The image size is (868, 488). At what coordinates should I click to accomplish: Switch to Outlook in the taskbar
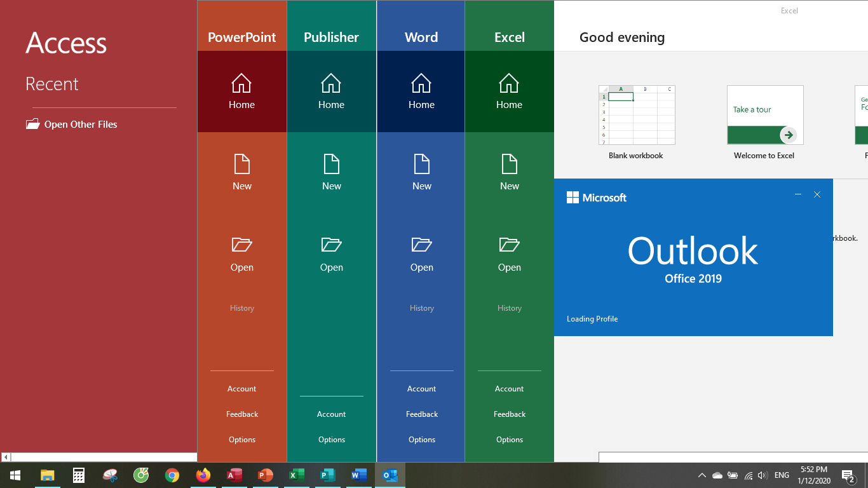(390, 475)
